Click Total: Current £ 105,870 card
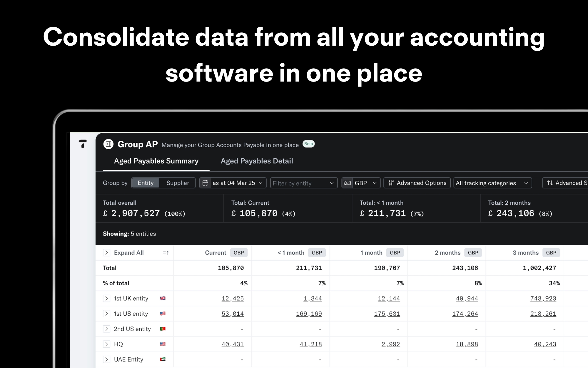The width and height of the screenshot is (588, 368). (x=288, y=208)
